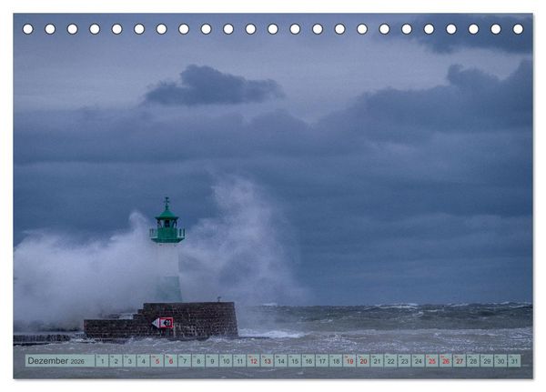Click day 17 in the calendar strip
Screen dimensions: 546x392
click(322, 361)
